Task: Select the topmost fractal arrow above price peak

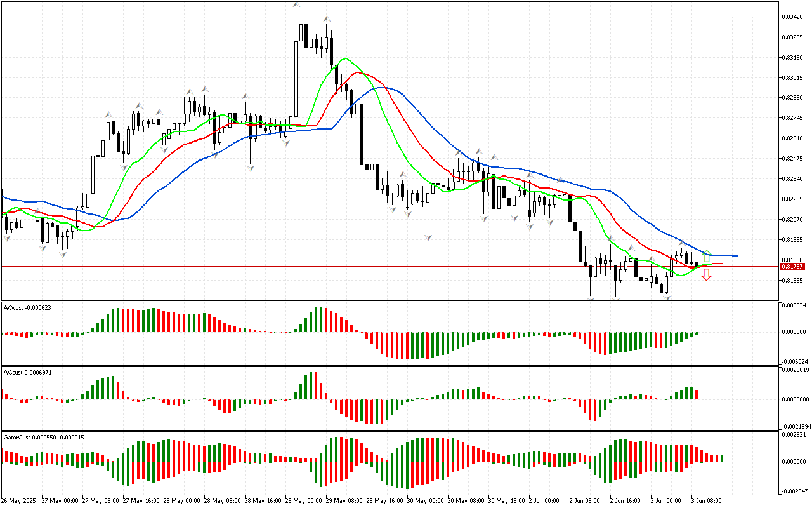Action: [296, 5]
